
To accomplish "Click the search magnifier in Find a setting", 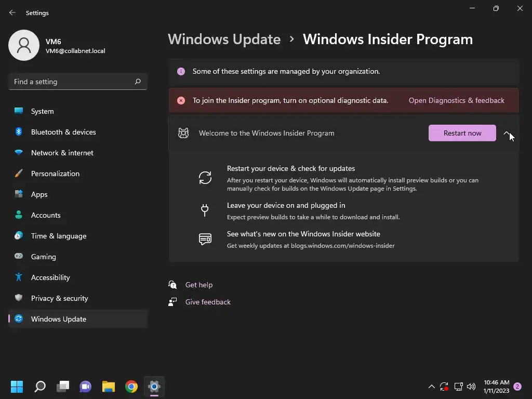I will click(x=137, y=82).
